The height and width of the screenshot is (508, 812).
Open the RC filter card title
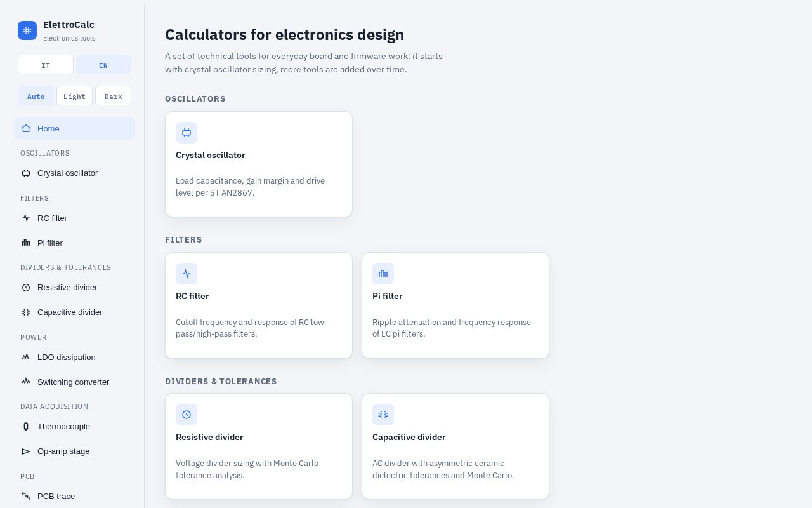point(192,296)
